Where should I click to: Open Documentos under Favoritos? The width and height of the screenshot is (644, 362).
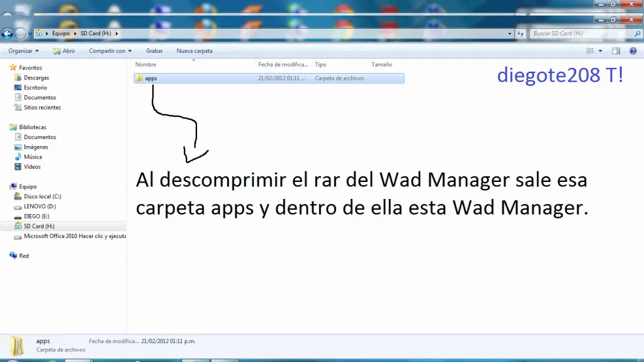tap(40, 98)
